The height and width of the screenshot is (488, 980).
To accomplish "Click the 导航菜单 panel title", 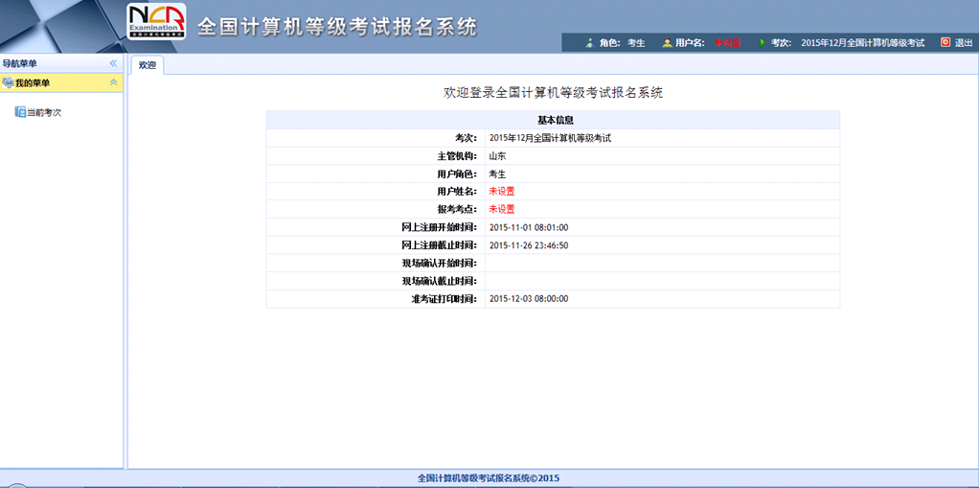I will click(20, 63).
